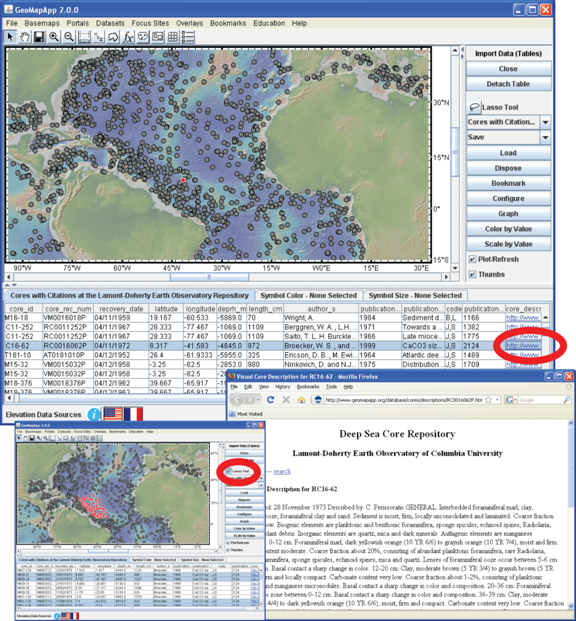Select the zoom out magnifier tool
576x621 pixels.
coord(69,37)
